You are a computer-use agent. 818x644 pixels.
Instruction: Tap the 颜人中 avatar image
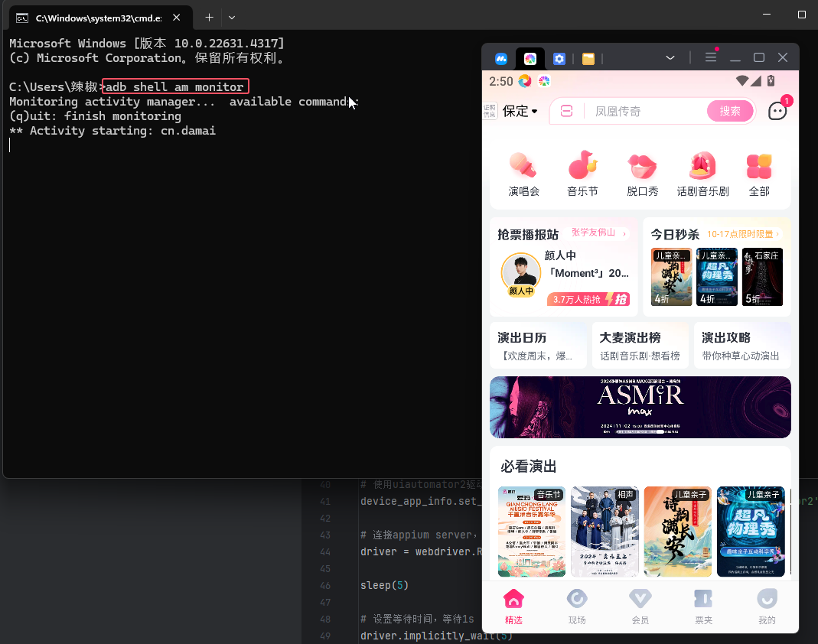(x=520, y=273)
